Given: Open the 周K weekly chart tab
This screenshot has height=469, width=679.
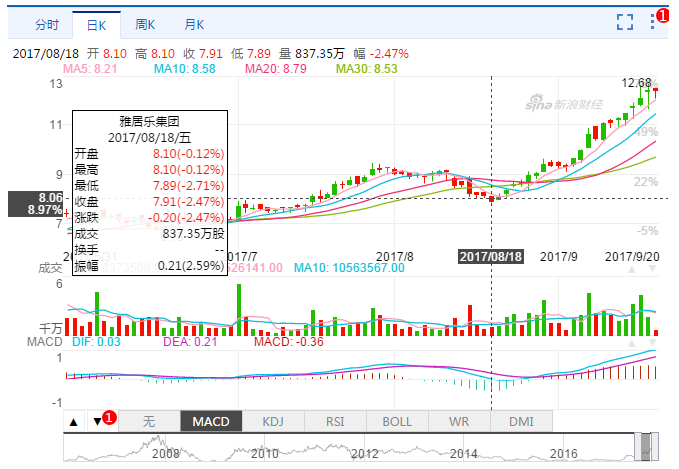Looking at the screenshot, I should 145,23.
